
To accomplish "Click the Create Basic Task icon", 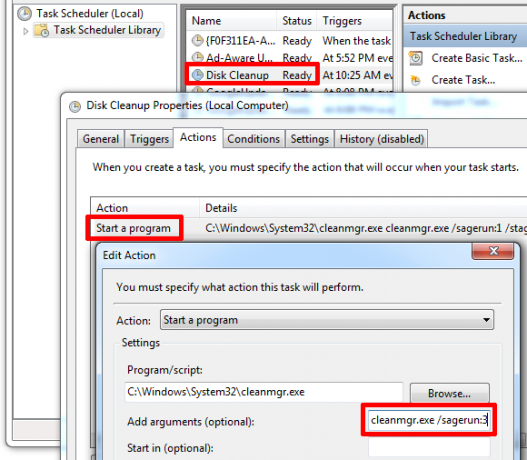I will (416, 58).
